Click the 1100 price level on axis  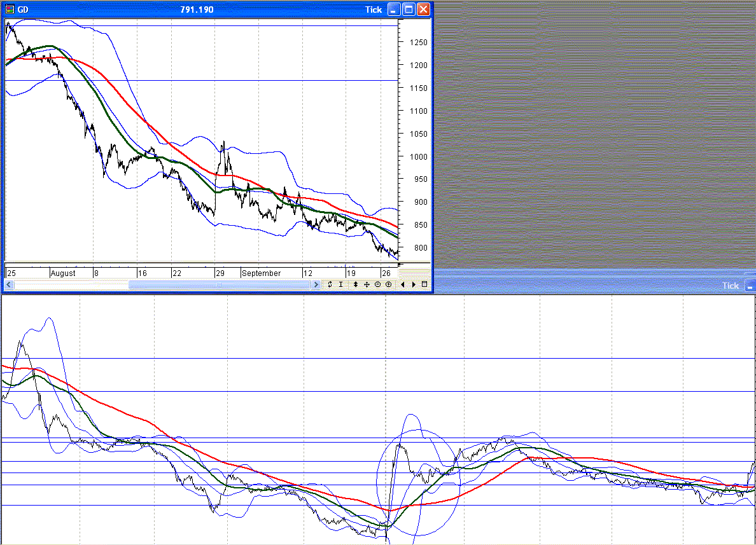coord(419,111)
